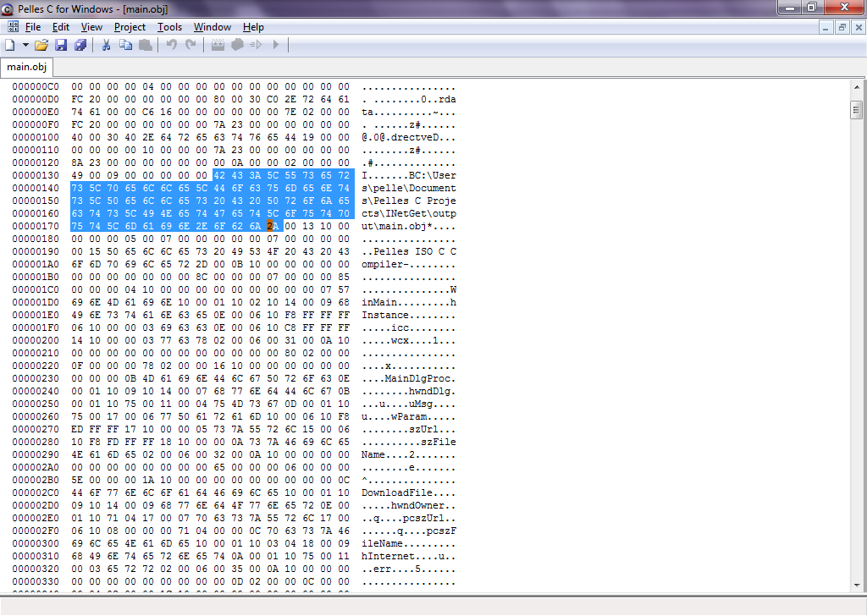Click the ASCII text '........hwndDlg.'
This screenshot has width=867, height=616.
[409, 392]
